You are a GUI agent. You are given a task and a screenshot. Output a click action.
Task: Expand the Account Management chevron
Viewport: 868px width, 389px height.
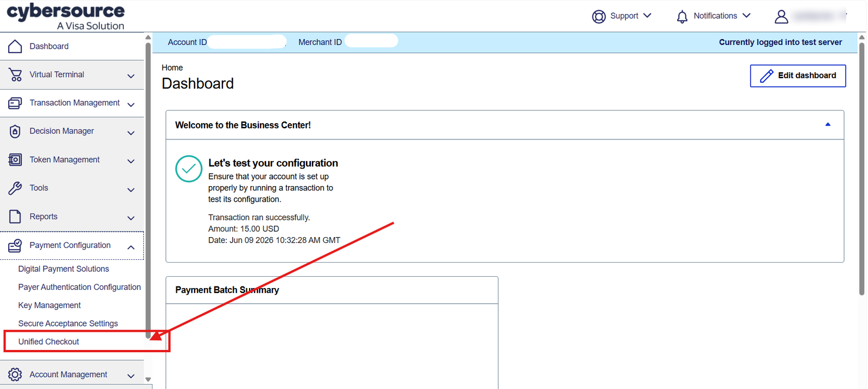click(131, 376)
